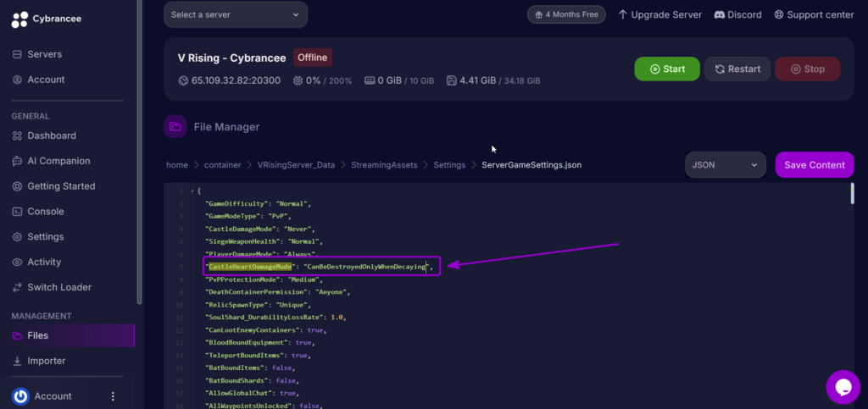Open Servers in the sidebar
Screen dimensions: 868x409
pyautogui.click(x=44, y=54)
